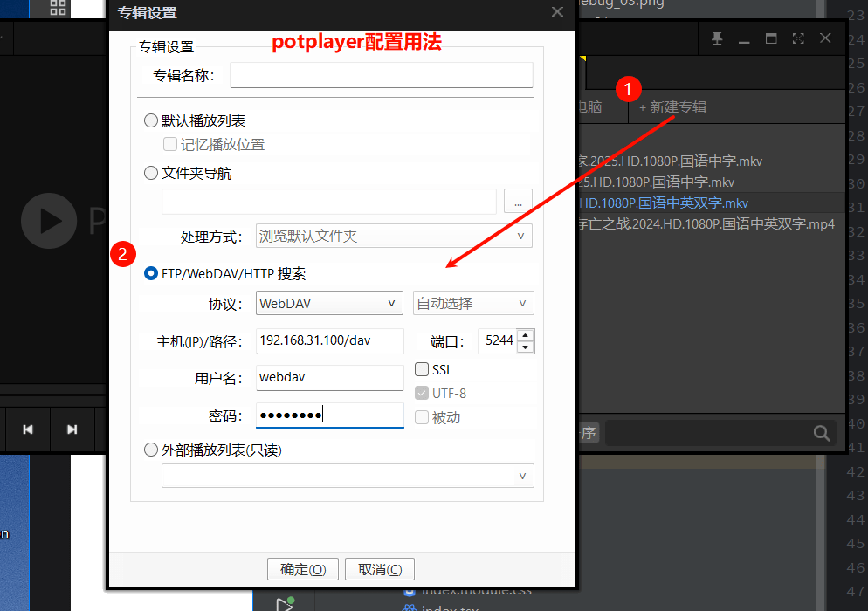Image resolution: width=868 pixels, height=611 pixels.
Task: Select the 默认播放列表 radio button
Action: pyautogui.click(x=150, y=120)
